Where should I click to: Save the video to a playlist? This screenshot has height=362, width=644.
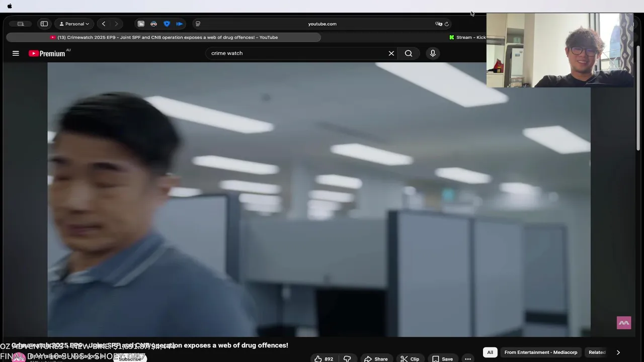pyautogui.click(x=442, y=359)
